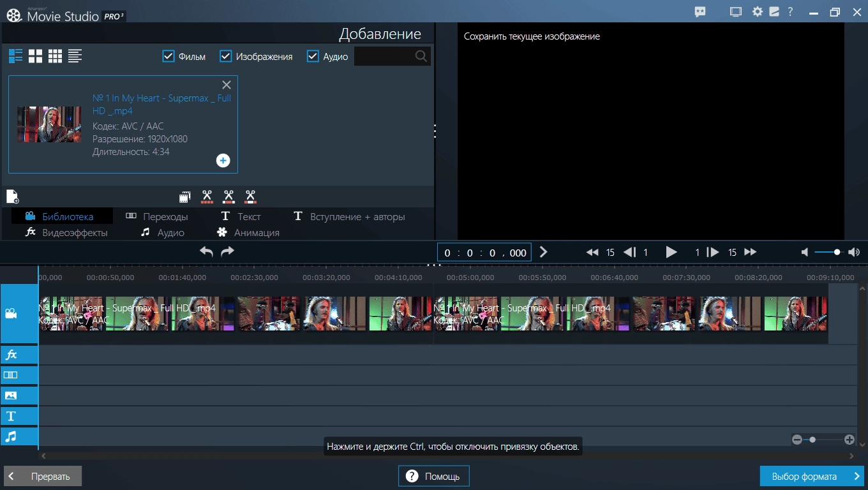Click the first scissors cut icon
The height and width of the screenshot is (490, 868).
pos(207,197)
